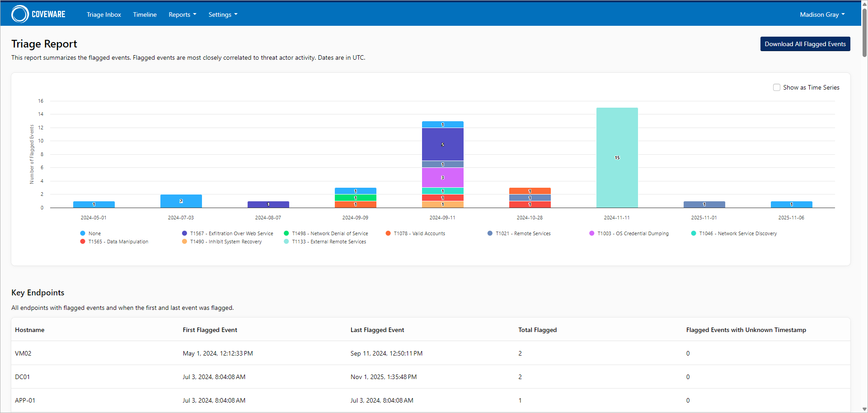Select the DC01 hostname row
Image resolution: width=868 pixels, height=413 pixels.
coord(431,377)
